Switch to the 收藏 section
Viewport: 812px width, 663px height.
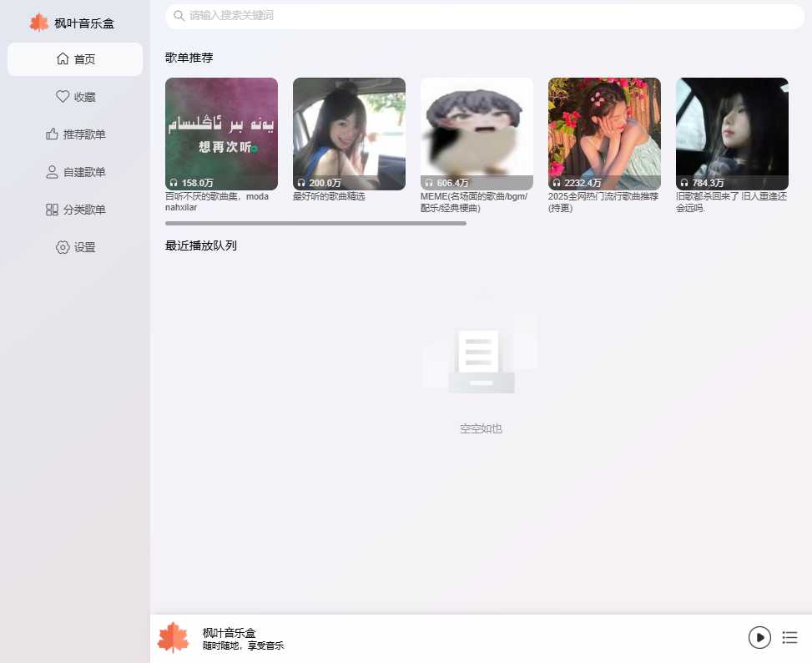tap(73, 96)
